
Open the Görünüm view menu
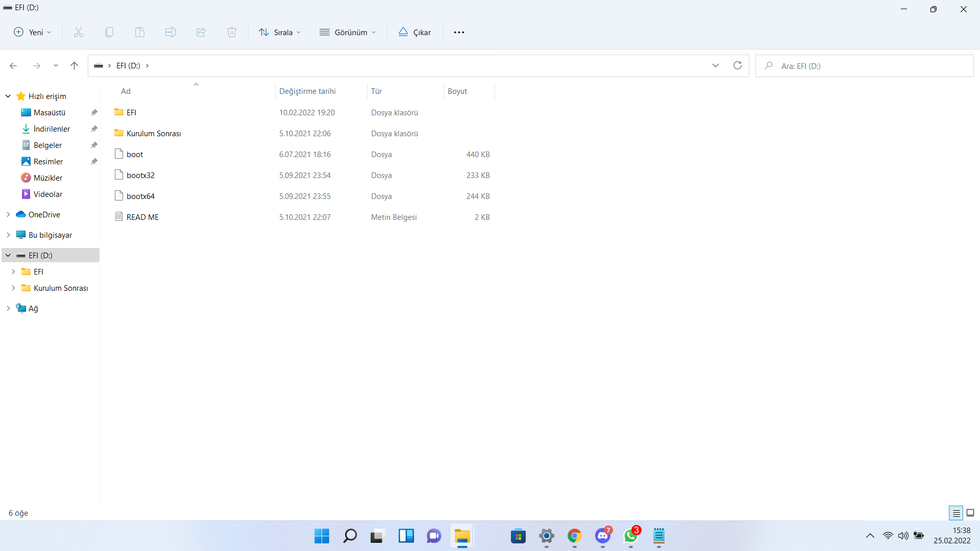tap(348, 32)
